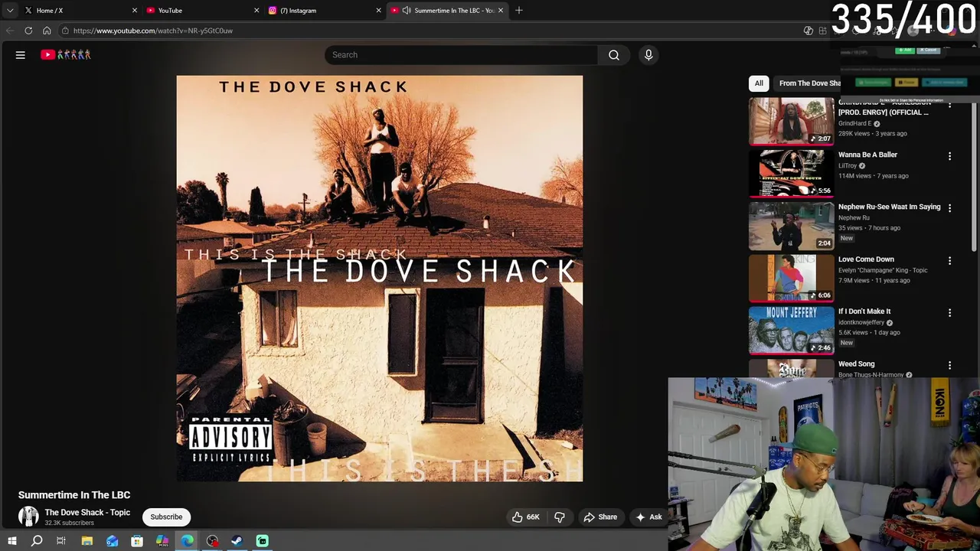Open the If I Don't Make It title
This screenshot has height=551, width=980.
[x=864, y=311]
